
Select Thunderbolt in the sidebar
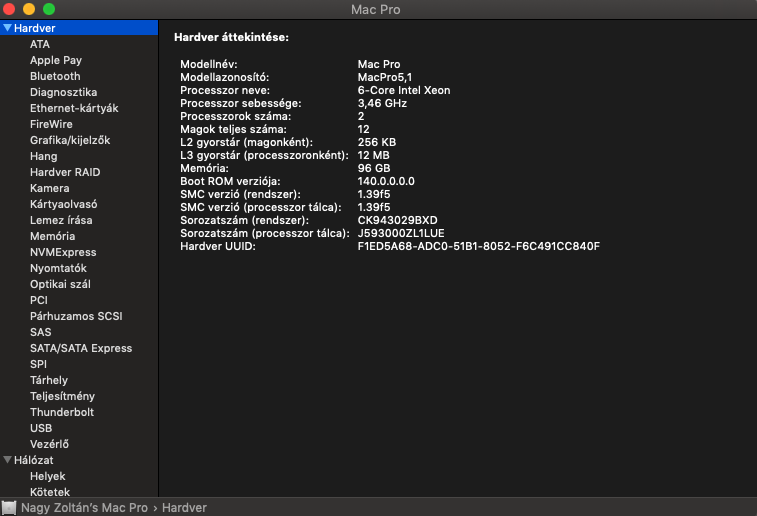pyautogui.click(x=62, y=412)
